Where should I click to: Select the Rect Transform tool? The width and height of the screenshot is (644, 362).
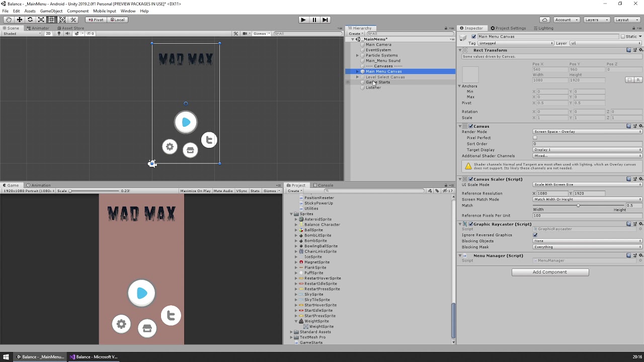[x=52, y=20]
